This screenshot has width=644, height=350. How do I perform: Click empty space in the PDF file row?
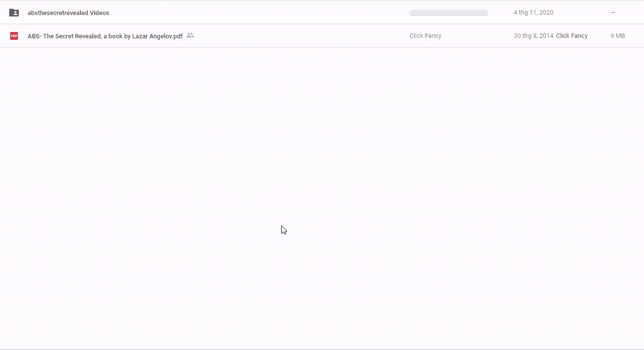301,35
